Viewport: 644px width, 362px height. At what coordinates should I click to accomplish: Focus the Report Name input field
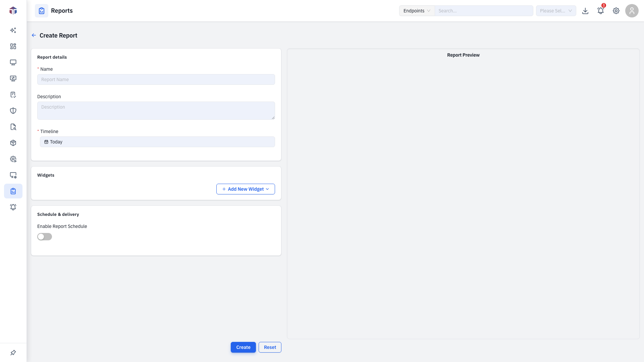[156, 79]
